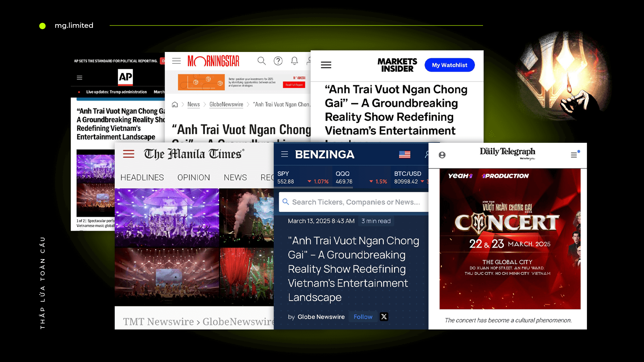Click Morningstar article headline
Screen dimensions: 644x362
point(241,133)
